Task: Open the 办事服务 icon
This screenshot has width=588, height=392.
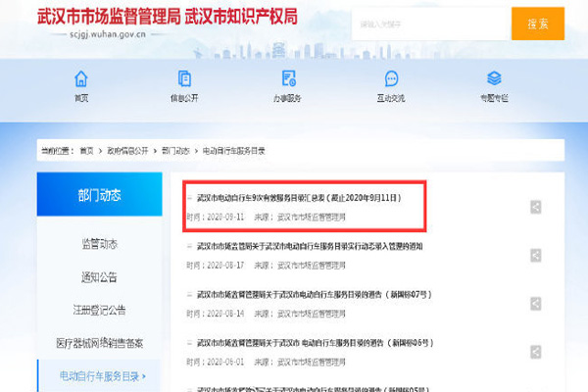Action: pyautogui.click(x=288, y=78)
